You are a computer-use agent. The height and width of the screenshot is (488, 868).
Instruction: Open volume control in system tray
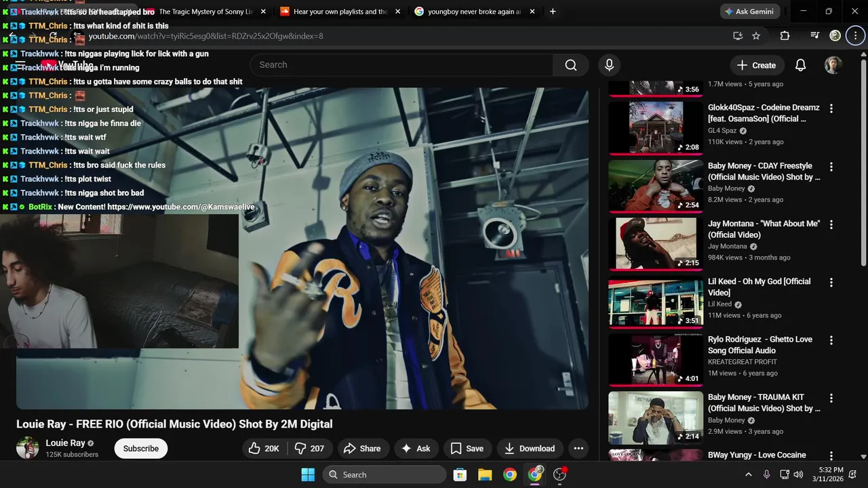pos(798,474)
